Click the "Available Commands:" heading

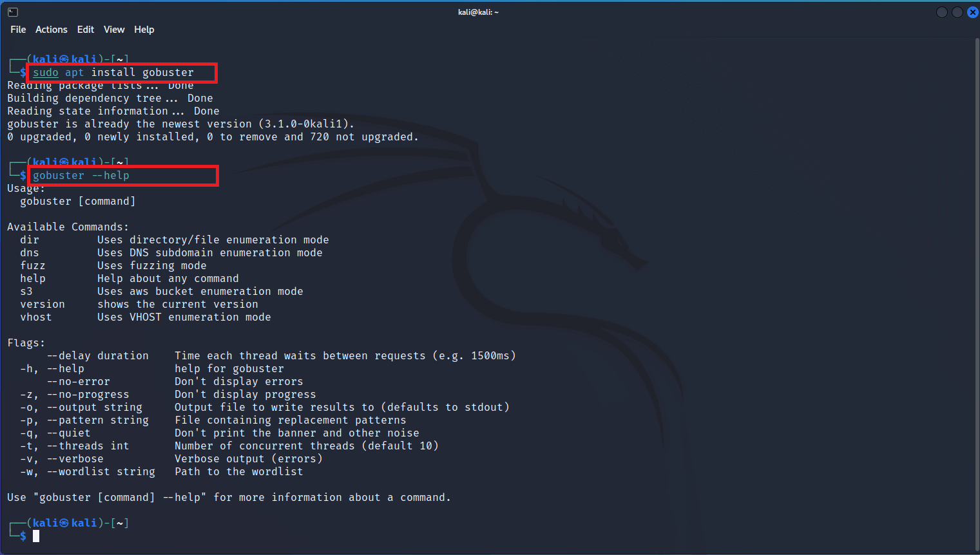pyautogui.click(x=68, y=227)
